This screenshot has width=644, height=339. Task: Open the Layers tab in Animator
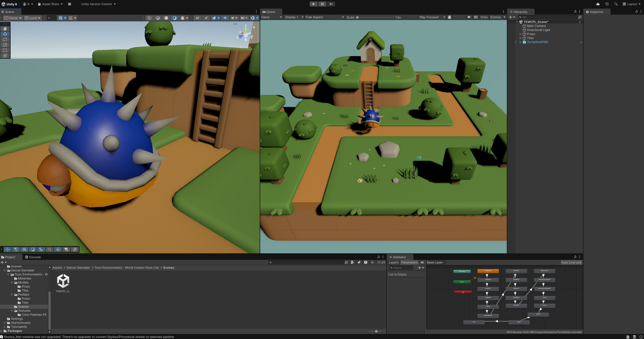394,263
